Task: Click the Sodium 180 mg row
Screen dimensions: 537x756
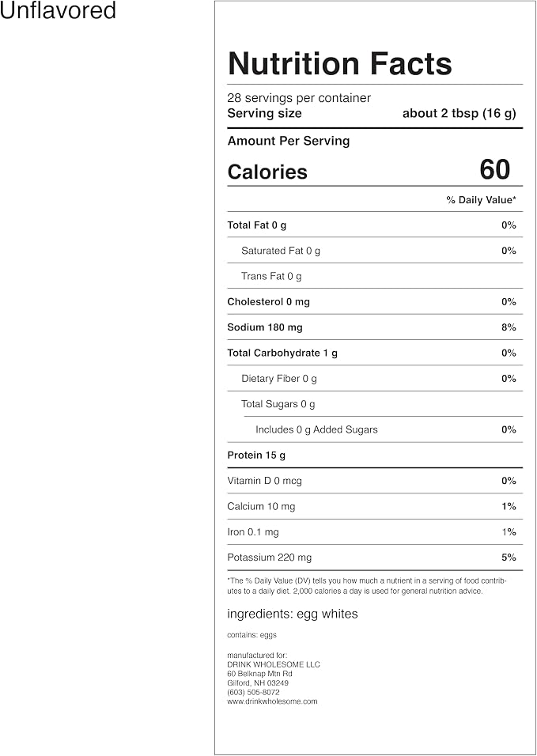Action: 372,327
